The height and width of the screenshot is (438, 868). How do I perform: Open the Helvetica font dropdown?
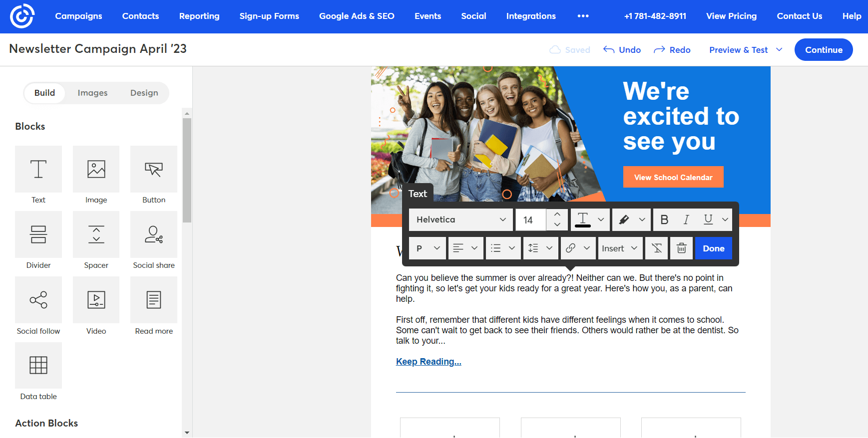[x=461, y=219]
